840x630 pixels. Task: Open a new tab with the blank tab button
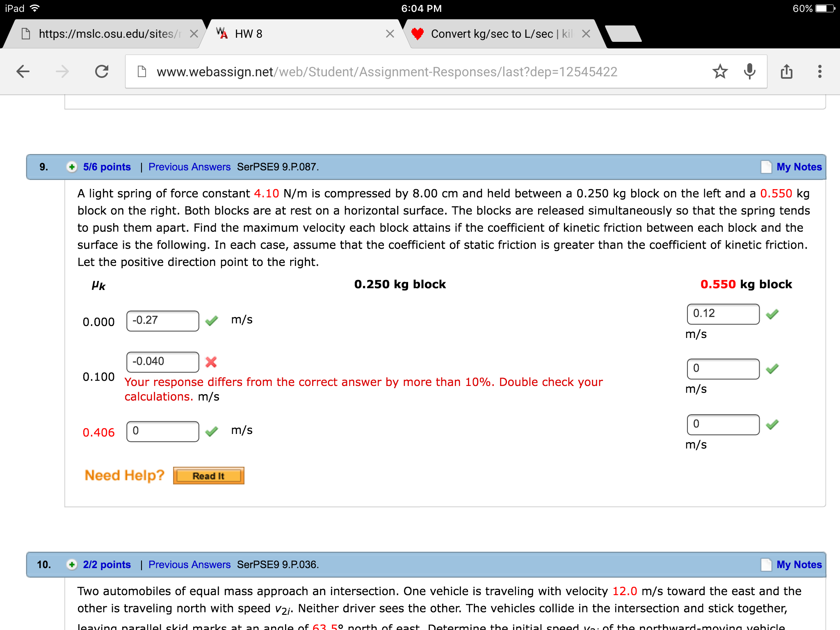point(623,34)
